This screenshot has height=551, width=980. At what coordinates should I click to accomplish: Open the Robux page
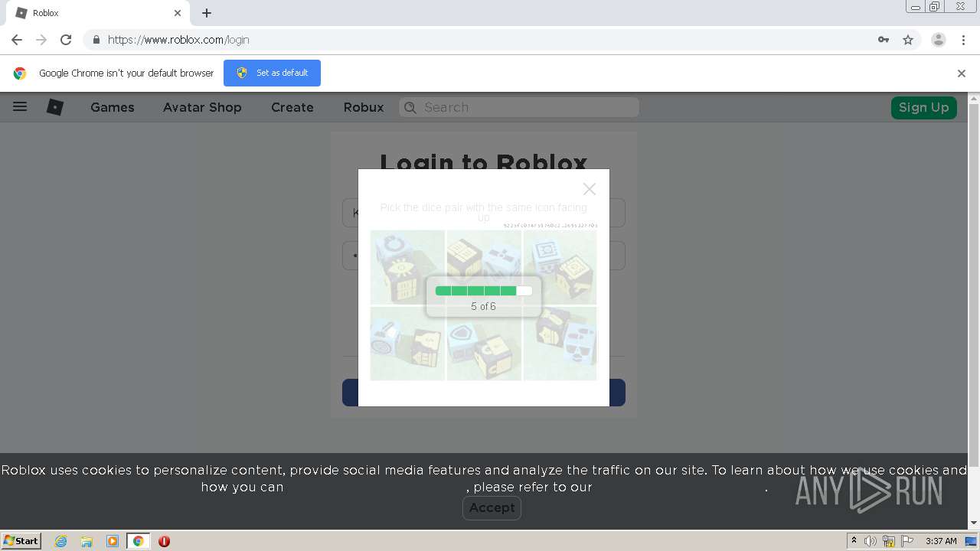tap(364, 107)
